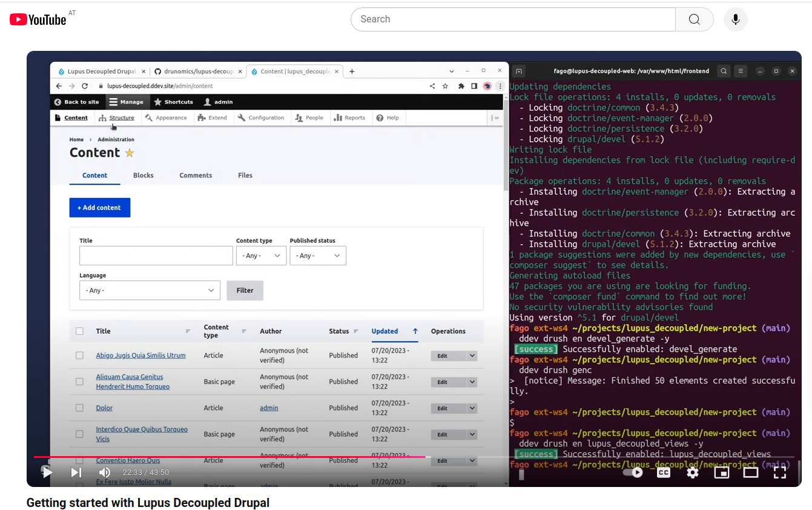
Task: Turn on closed captions
Action: click(x=664, y=472)
